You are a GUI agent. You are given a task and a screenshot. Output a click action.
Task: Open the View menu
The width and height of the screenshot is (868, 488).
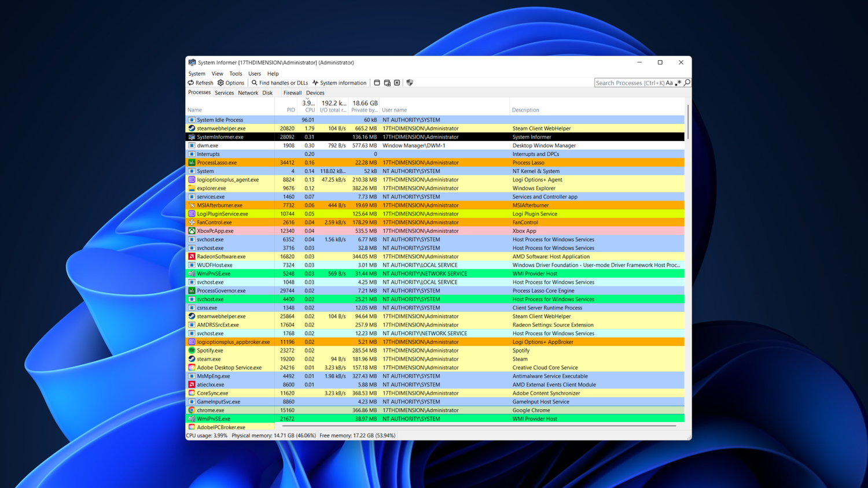point(217,73)
